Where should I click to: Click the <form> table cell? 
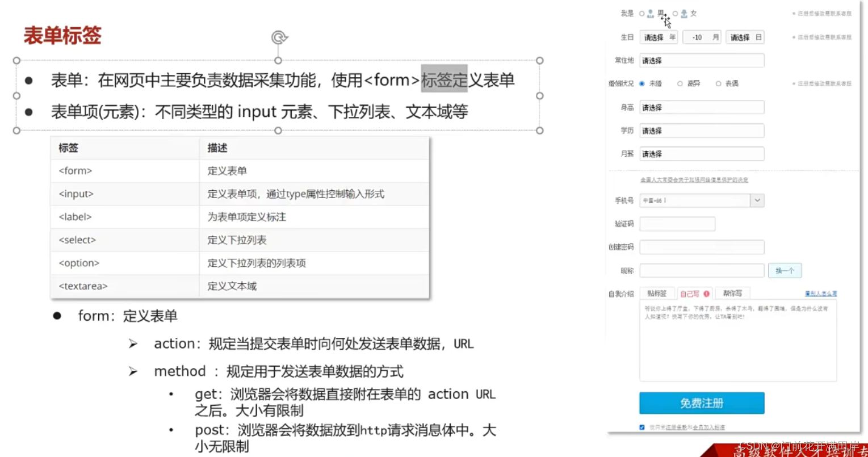coord(125,171)
